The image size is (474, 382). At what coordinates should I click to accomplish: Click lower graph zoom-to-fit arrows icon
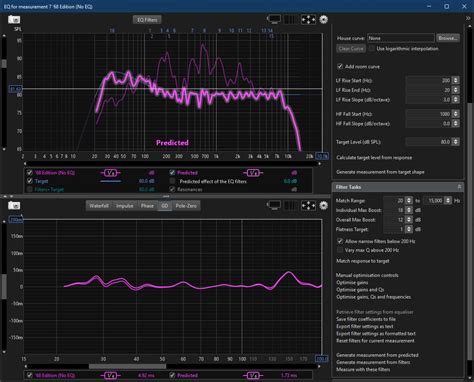coord(308,206)
